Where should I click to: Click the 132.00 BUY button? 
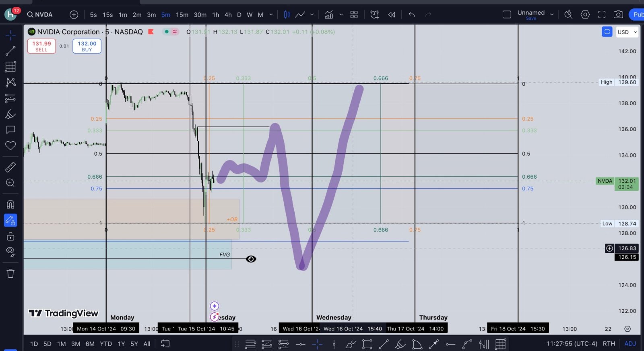(x=87, y=46)
